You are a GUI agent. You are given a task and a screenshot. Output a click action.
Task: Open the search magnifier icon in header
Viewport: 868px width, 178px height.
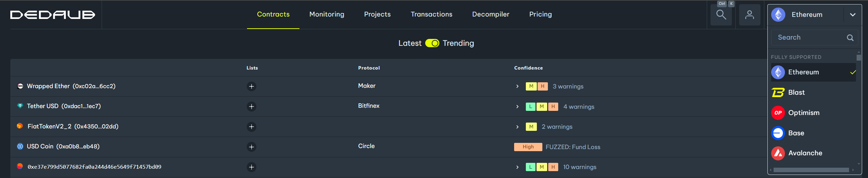[x=721, y=15]
